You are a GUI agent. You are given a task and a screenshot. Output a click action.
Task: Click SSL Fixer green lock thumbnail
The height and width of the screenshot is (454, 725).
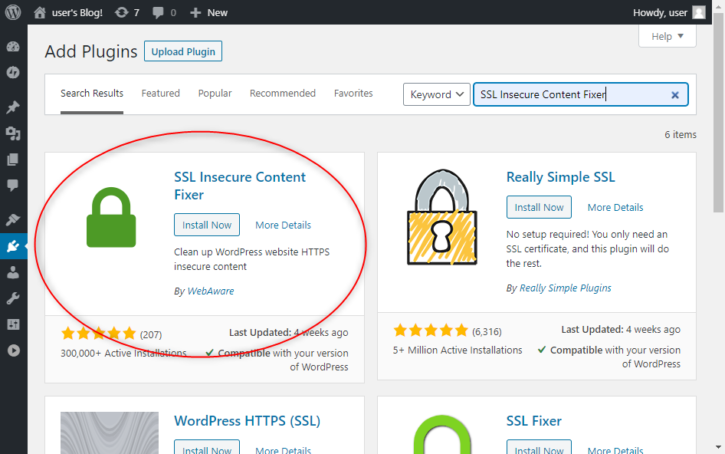(442, 434)
